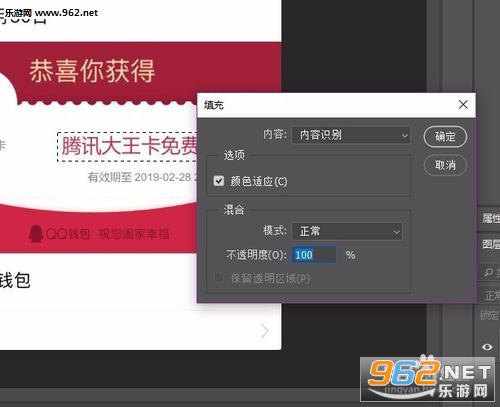Click the 恭喜你获得 heading on canvas
Viewport: 500px width, 407px height.
92,71
